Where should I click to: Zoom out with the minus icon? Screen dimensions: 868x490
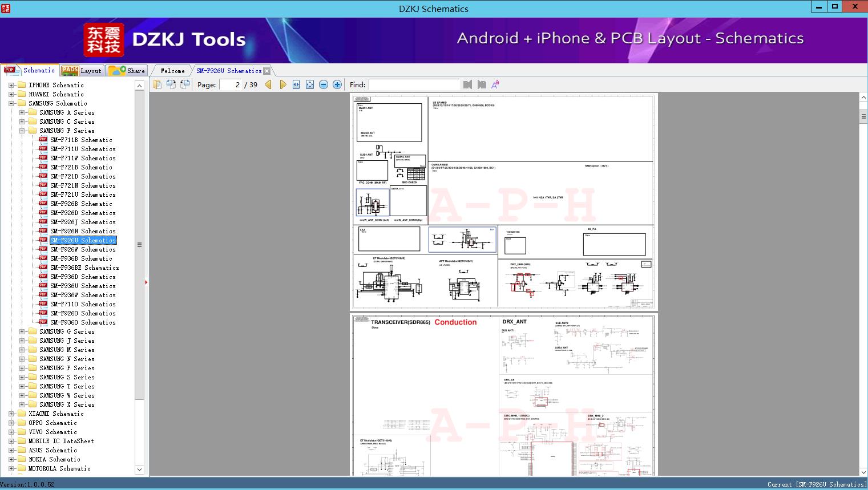[324, 84]
